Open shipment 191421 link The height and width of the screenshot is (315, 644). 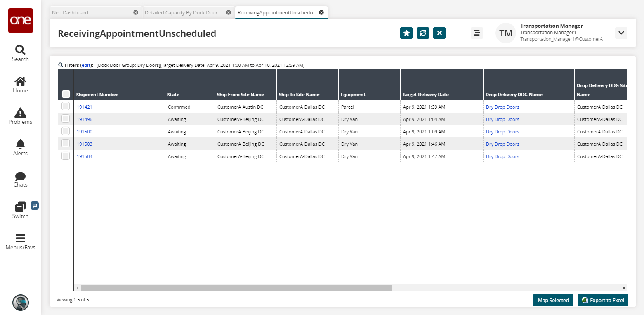pos(85,107)
